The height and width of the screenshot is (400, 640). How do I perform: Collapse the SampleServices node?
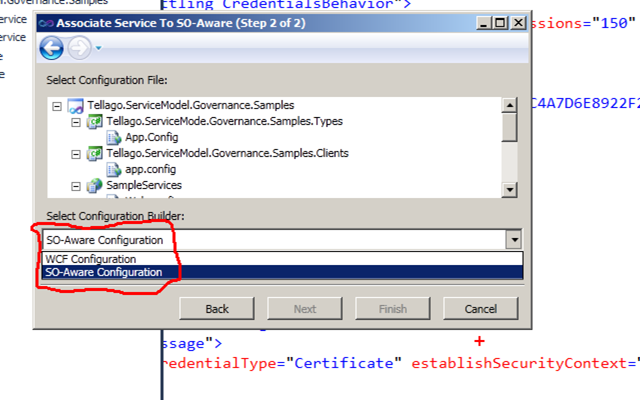[x=76, y=187]
